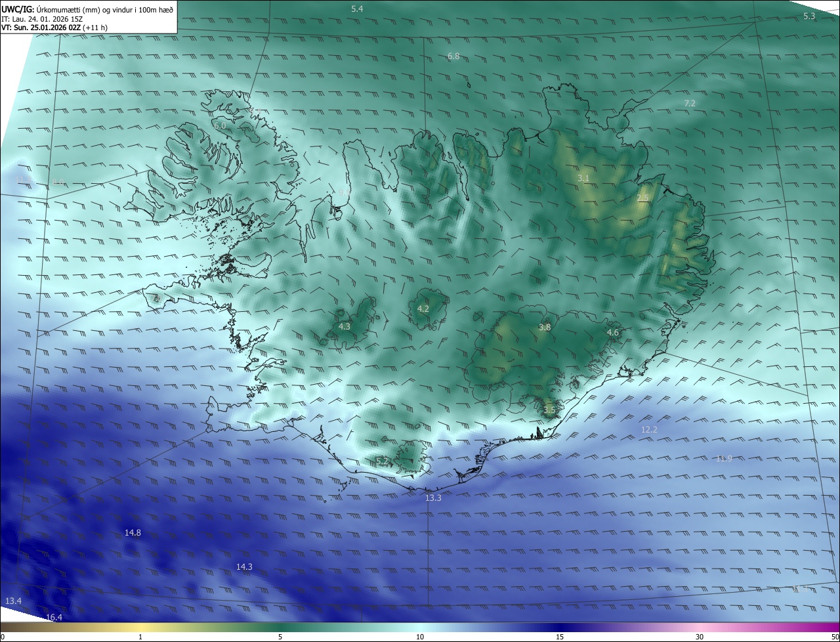Click the 3.8 value on Vatnajökull

pos(545,327)
